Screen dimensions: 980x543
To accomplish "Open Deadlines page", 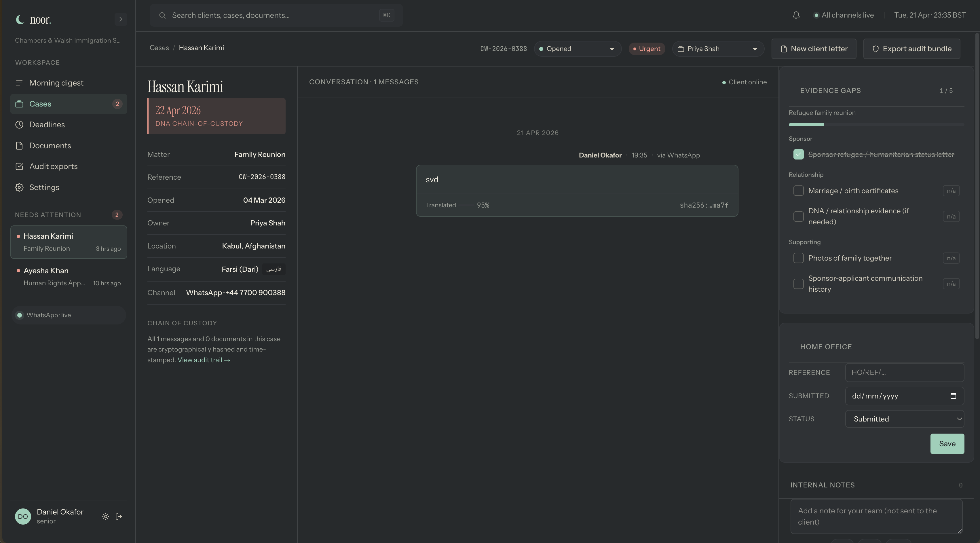I will [x=69, y=125].
